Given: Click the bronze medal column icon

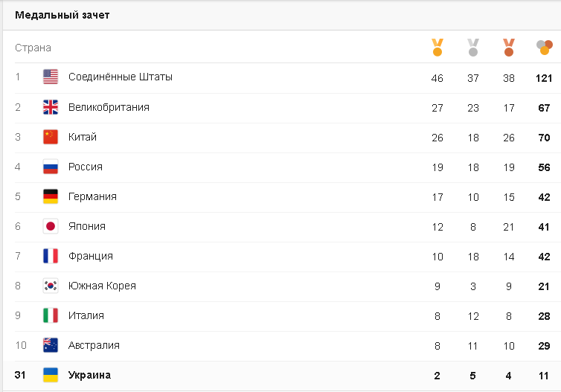Looking at the screenshot, I should (509, 48).
